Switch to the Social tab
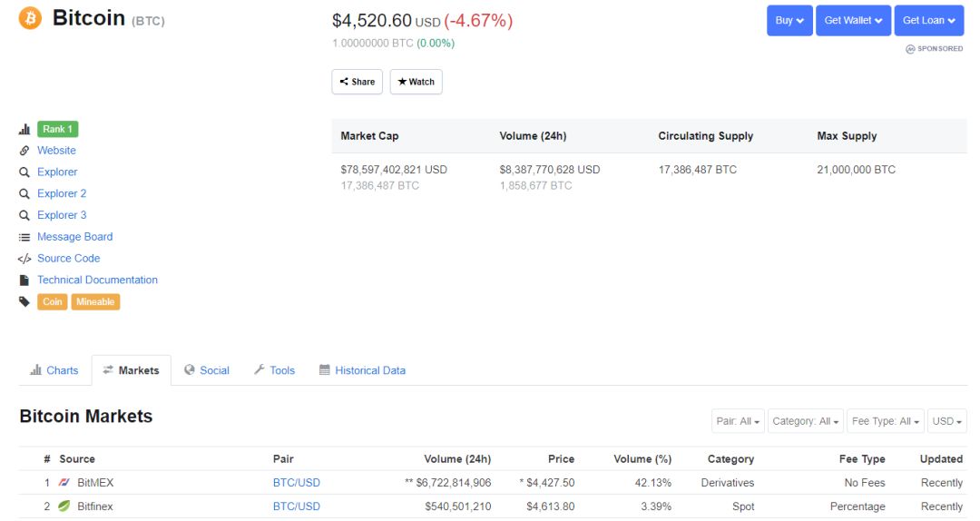 point(207,370)
